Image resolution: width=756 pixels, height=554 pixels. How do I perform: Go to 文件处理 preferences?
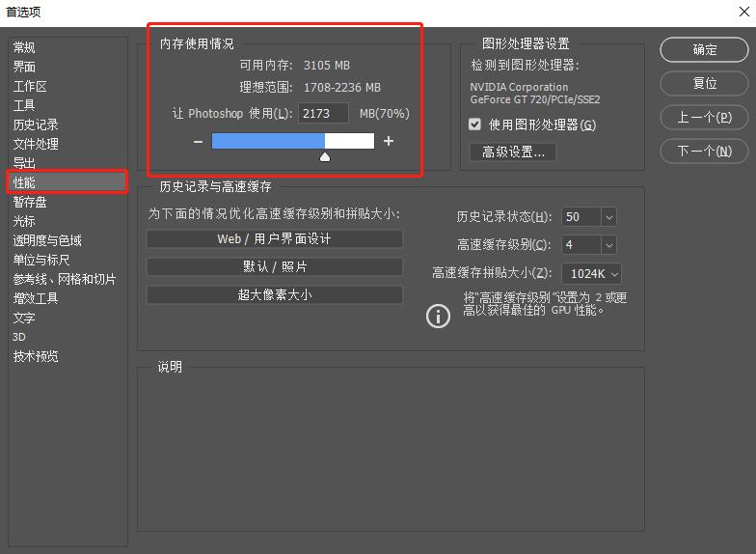36,144
